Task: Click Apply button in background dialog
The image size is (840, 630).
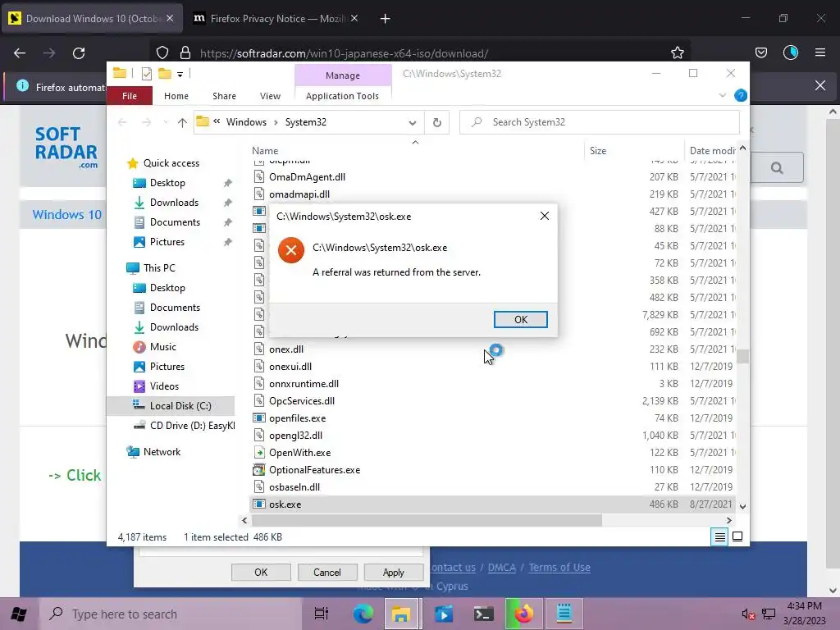Action: click(393, 572)
